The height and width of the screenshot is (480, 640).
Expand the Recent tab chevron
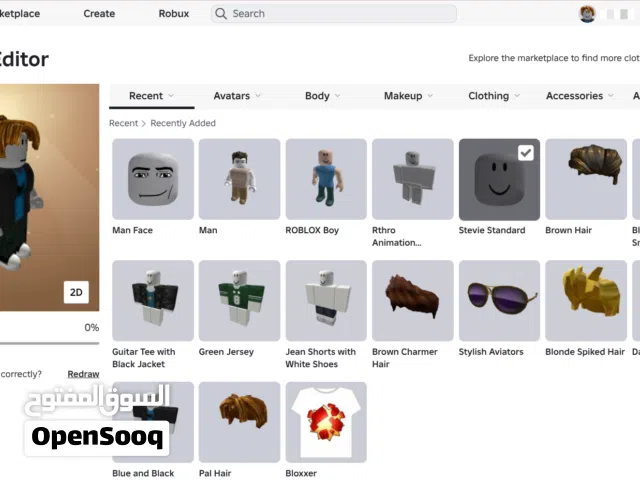171,96
